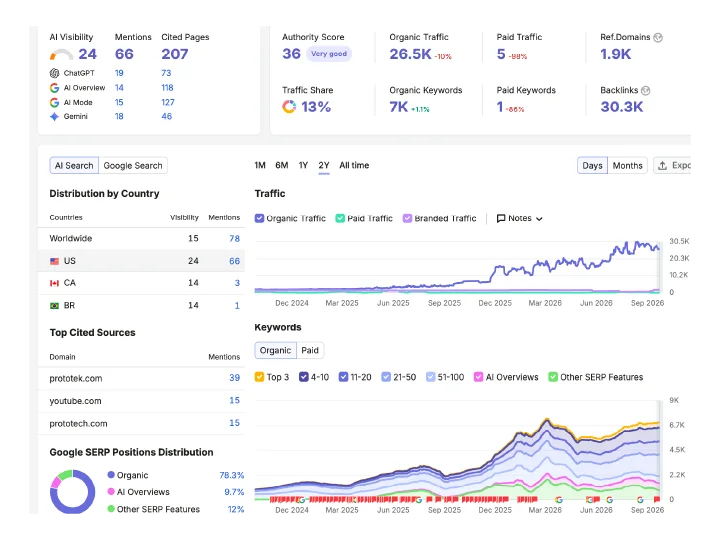Click the Organic Keywords value 7K
The width and height of the screenshot is (720, 540).
399,107
